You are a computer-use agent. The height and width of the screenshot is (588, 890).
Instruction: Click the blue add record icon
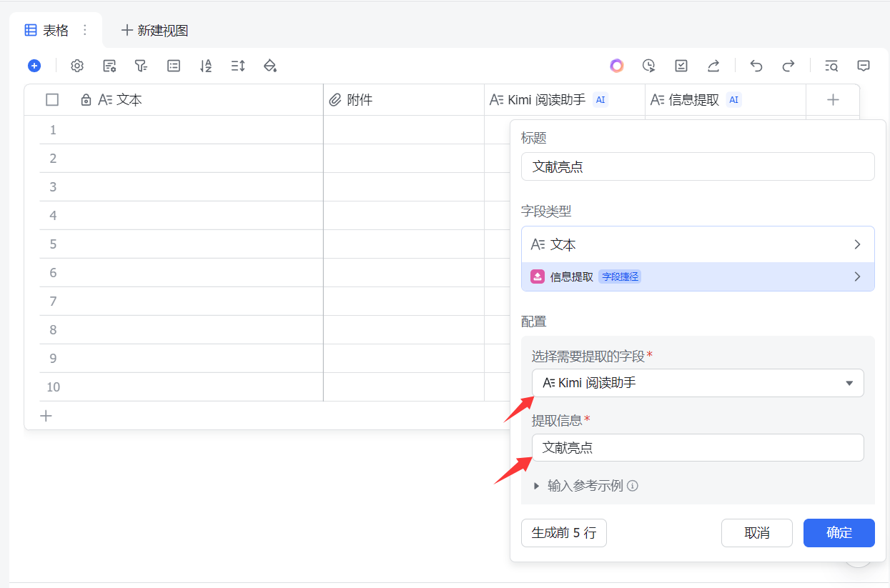pyautogui.click(x=34, y=66)
